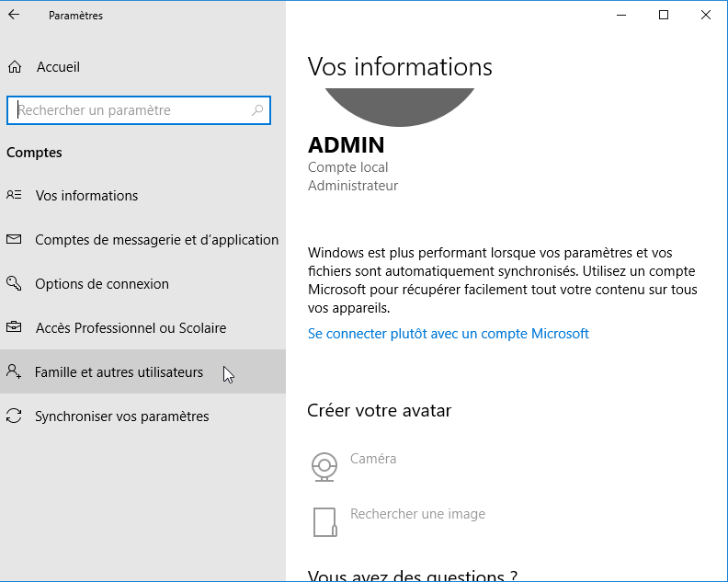Screen dimensions: 728x582
Task: Click the back arrow in the title bar
Action: tap(14, 16)
